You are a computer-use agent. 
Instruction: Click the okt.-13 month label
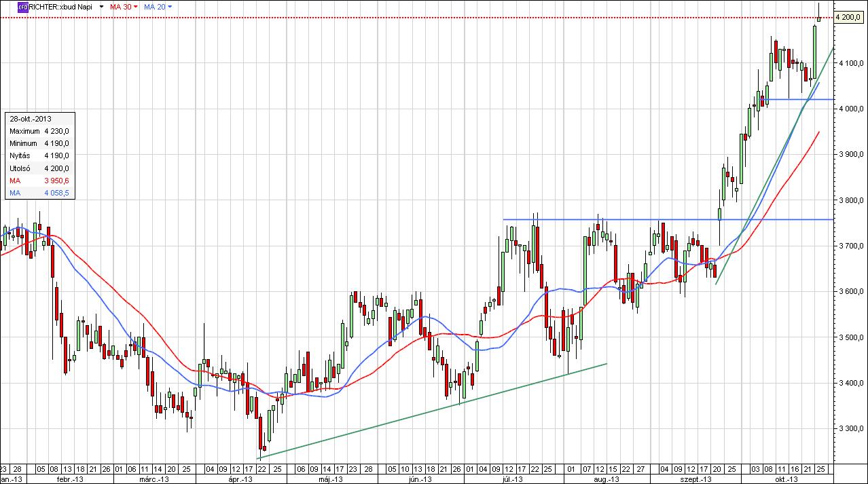click(786, 479)
